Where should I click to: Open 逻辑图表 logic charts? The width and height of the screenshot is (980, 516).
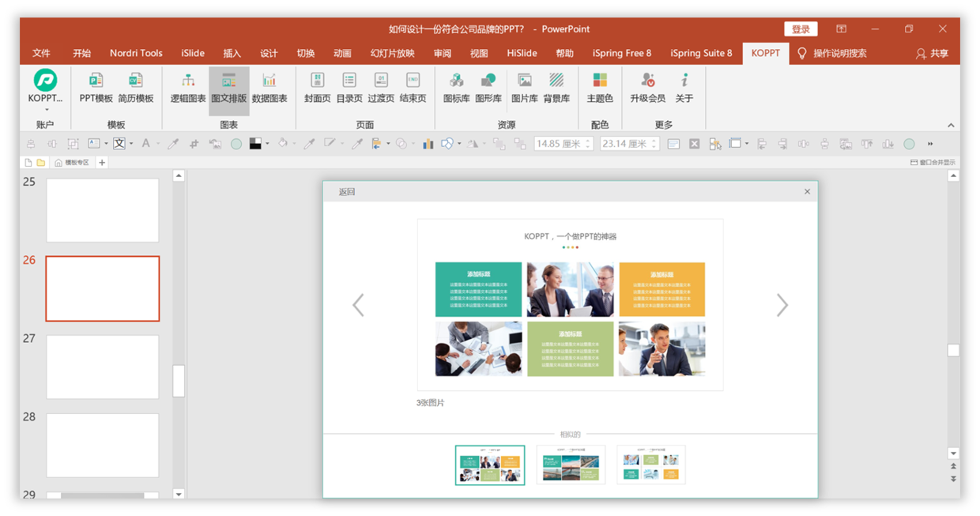[188, 87]
